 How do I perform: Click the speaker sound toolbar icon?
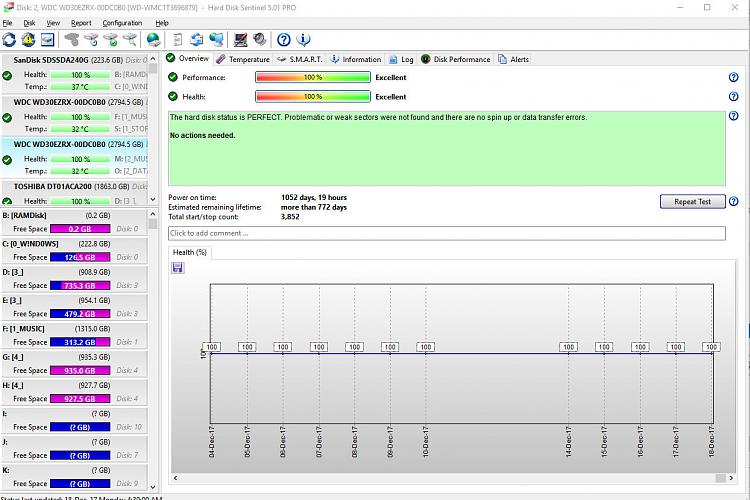tap(260, 40)
